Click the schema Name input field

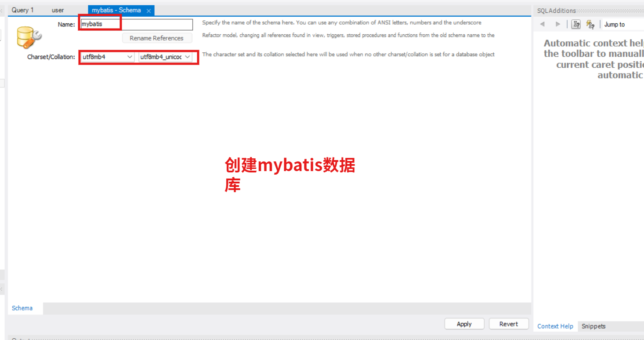(x=136, y=24)
